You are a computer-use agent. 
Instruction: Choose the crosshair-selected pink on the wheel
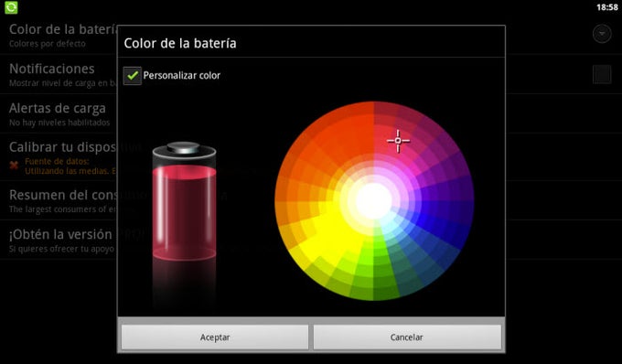[398, 140]
